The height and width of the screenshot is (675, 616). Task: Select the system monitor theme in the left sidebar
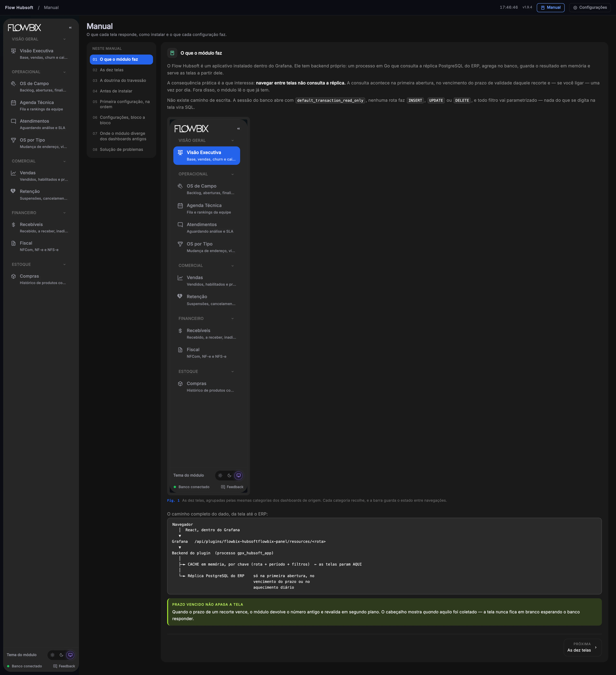click(70, 655)
